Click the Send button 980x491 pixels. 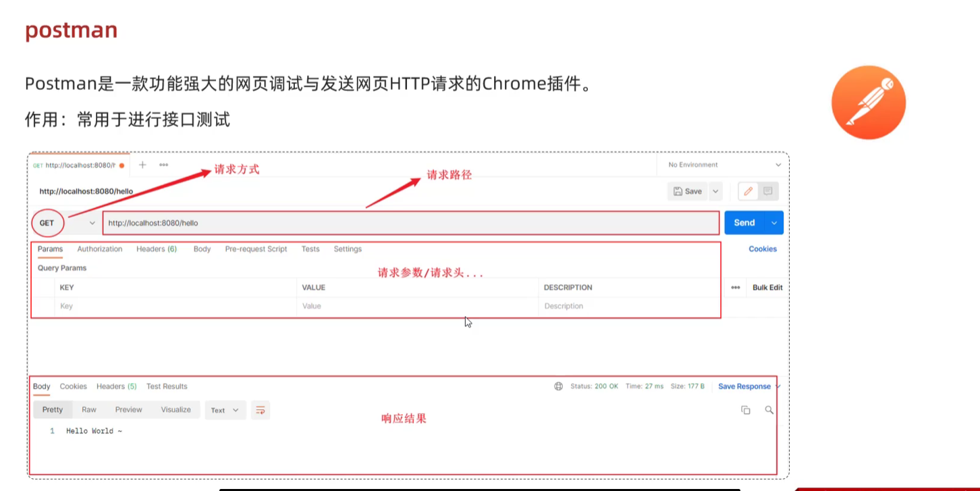(x=744, y=223)
